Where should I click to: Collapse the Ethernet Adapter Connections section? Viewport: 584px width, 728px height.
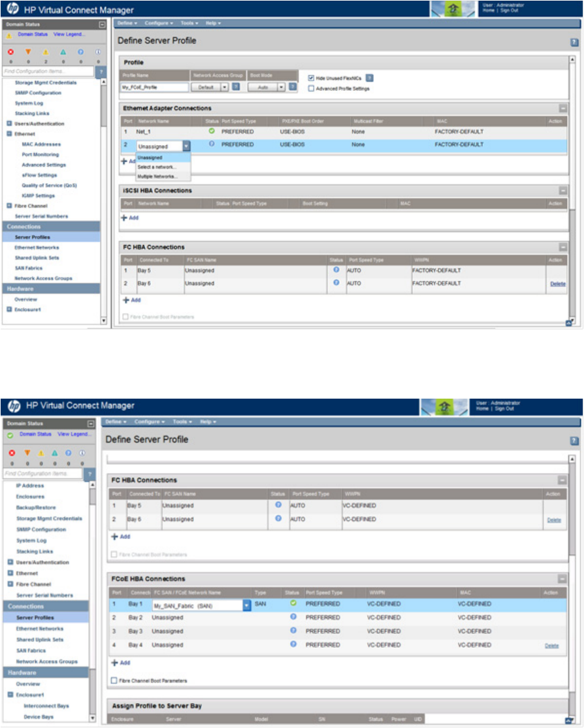tap(562, 108)
